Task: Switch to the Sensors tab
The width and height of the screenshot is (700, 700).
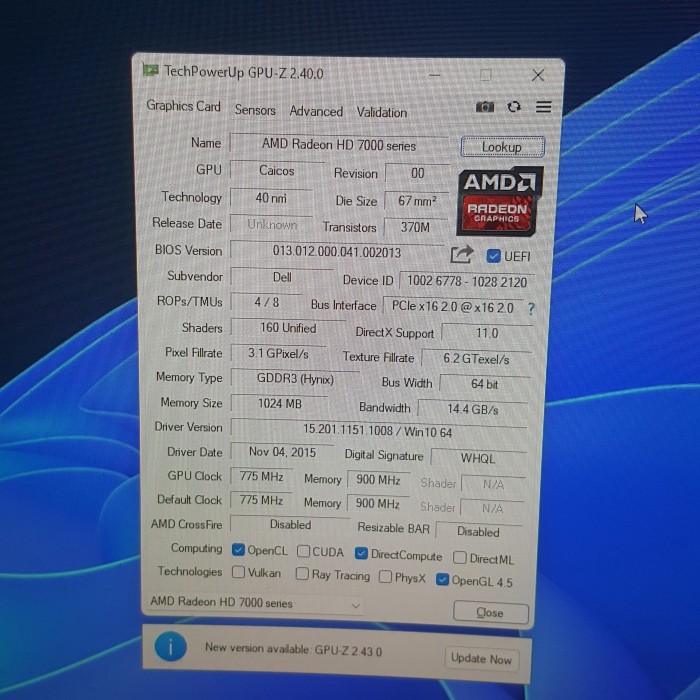Action: click(x=255, y=110)
